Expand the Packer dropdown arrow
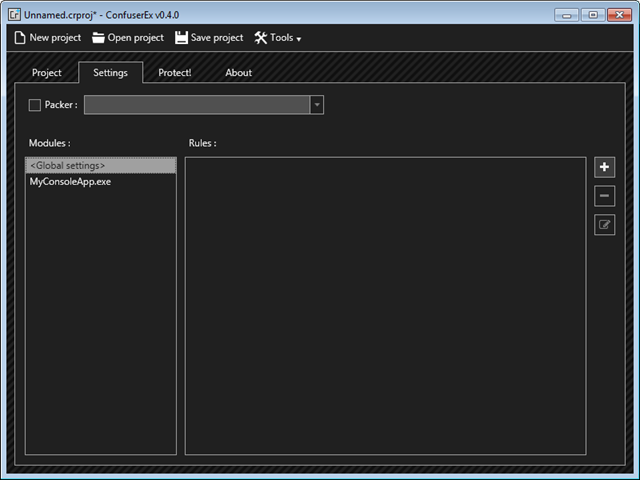The height and width of the screenshot is (480, 640). (x=316, y=105)
